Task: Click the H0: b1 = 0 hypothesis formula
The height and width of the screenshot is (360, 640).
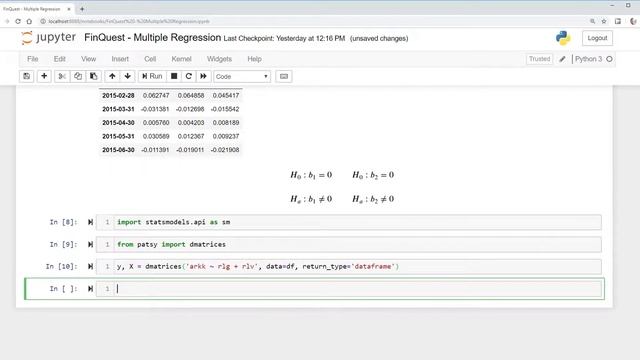Action: click(311, 175)
